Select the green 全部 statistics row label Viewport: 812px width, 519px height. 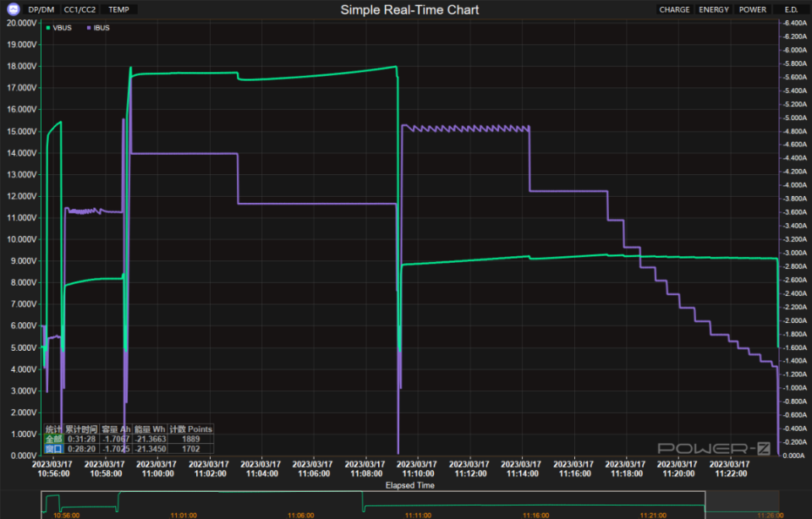(53, 439)
